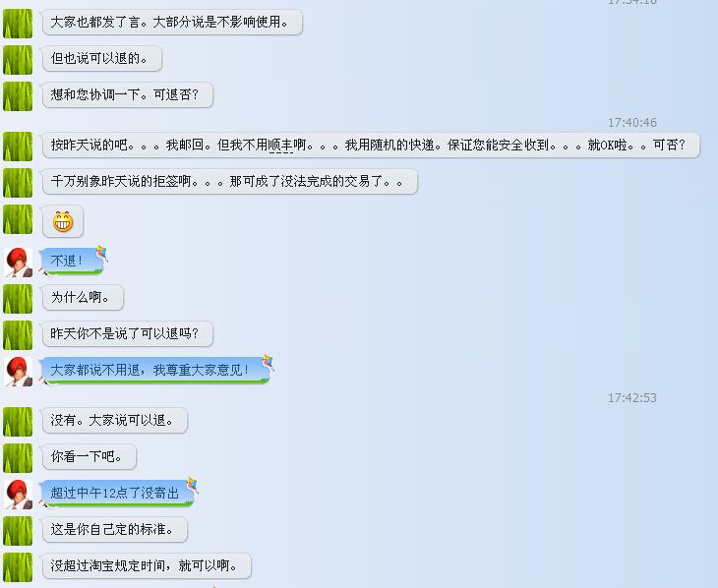Click message "千万别象昨天说的拒签啊"
The width and height of the screenshot is (718, 588).
pos(230,181)
